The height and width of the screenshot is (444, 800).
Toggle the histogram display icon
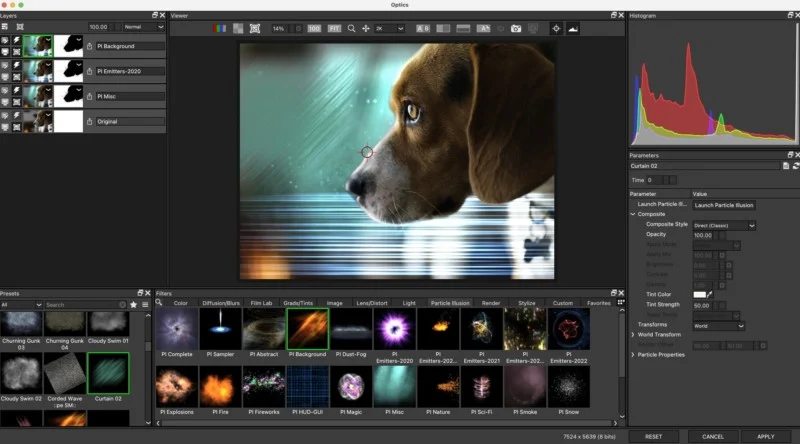[x=573, y=29]
